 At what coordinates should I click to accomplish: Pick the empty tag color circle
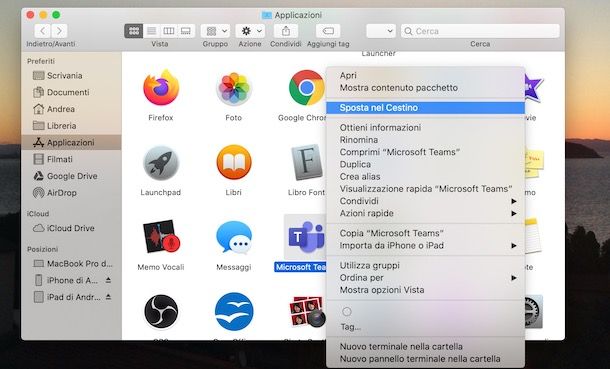[347, 311]
